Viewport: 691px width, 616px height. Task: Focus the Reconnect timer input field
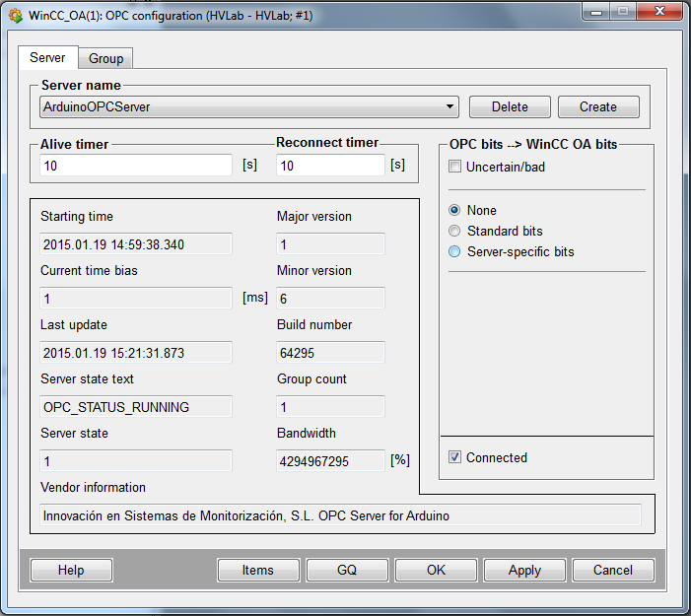(x=330, y=166)
